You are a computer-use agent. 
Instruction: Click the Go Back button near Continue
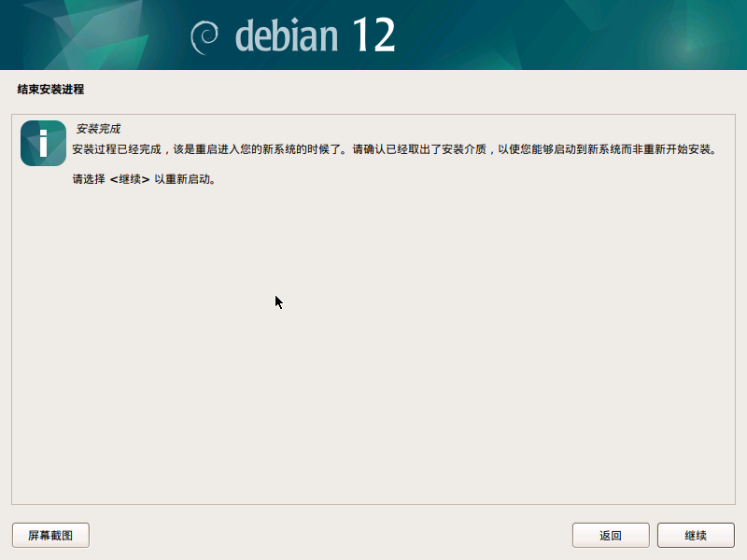pyautogui.click(x=610, y=535)
